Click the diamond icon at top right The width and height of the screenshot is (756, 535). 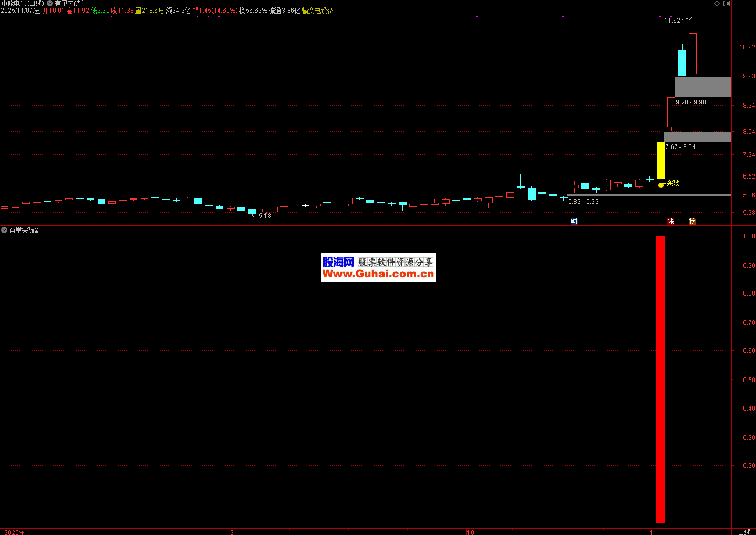(x=717, y=4)
